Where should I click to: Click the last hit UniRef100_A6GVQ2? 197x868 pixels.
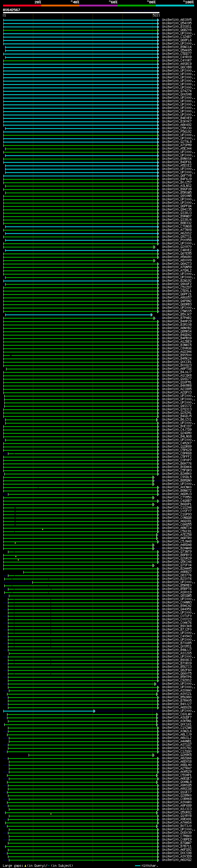coord(177,860)
